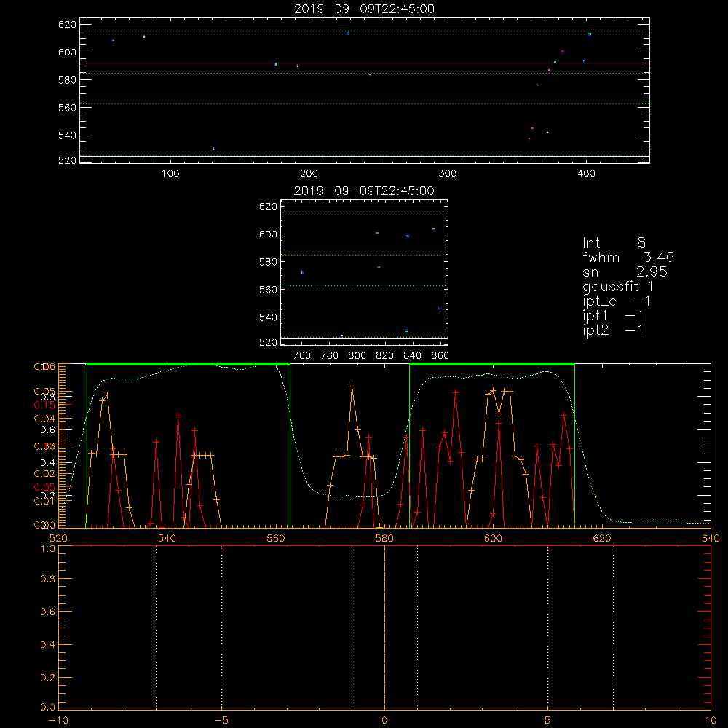Select the "200" x-axis tick label

[x=309, y=174]
